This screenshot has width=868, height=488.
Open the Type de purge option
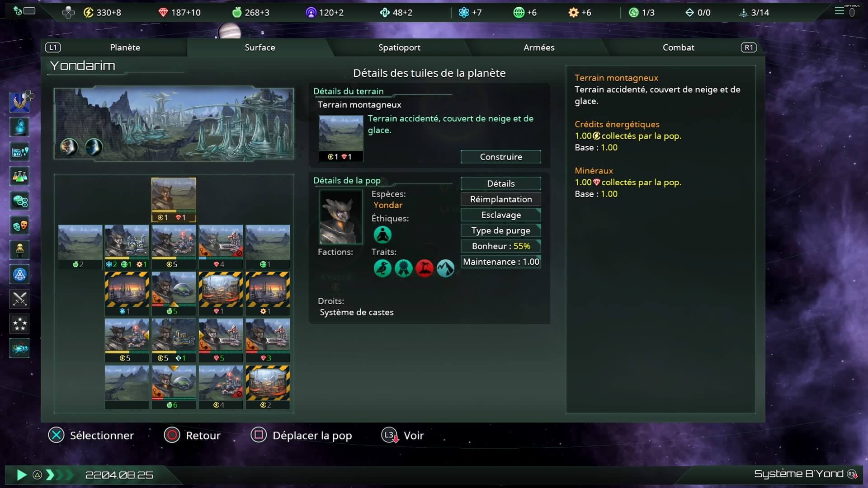501,230
